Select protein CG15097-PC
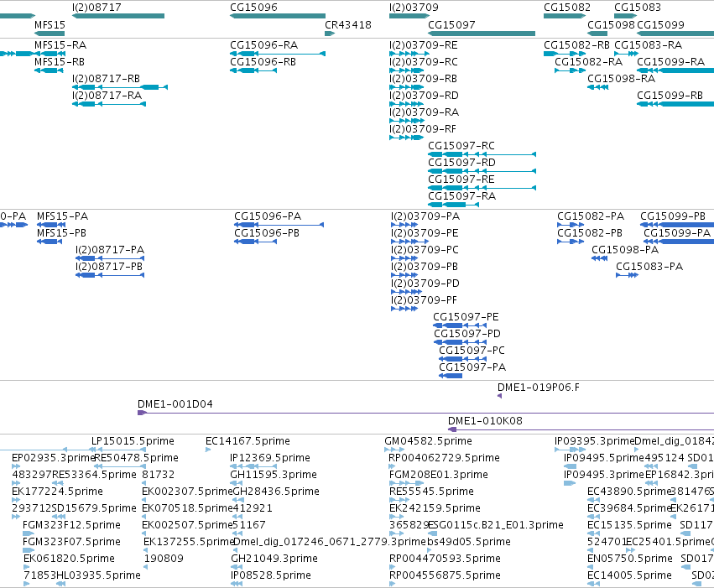 point(462,360)
